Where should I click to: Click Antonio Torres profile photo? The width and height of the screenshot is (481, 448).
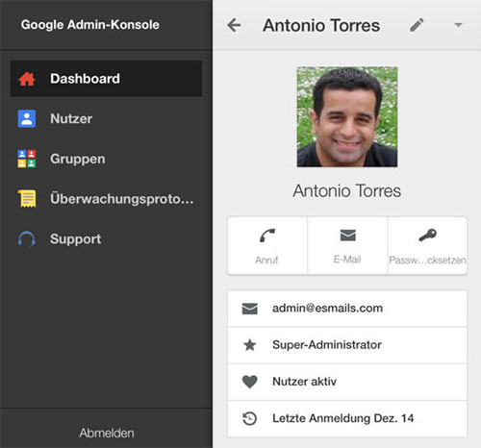(x=347, y=116)
